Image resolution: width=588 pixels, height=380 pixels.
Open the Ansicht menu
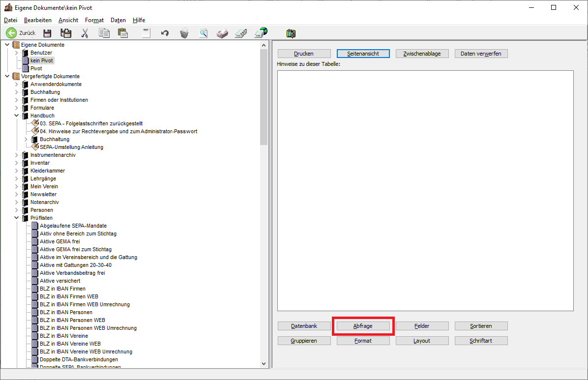[68, 20]
